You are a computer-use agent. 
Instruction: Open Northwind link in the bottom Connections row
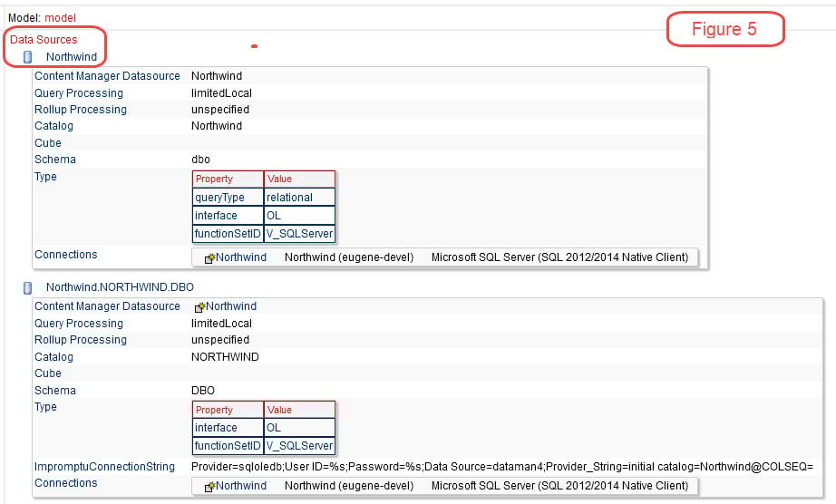[241, 486]
